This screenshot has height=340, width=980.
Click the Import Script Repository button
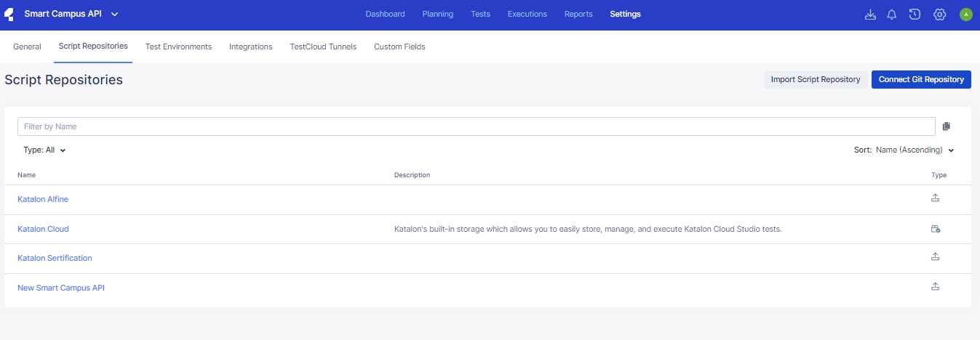pyautogui.click(x=816, y=80)
